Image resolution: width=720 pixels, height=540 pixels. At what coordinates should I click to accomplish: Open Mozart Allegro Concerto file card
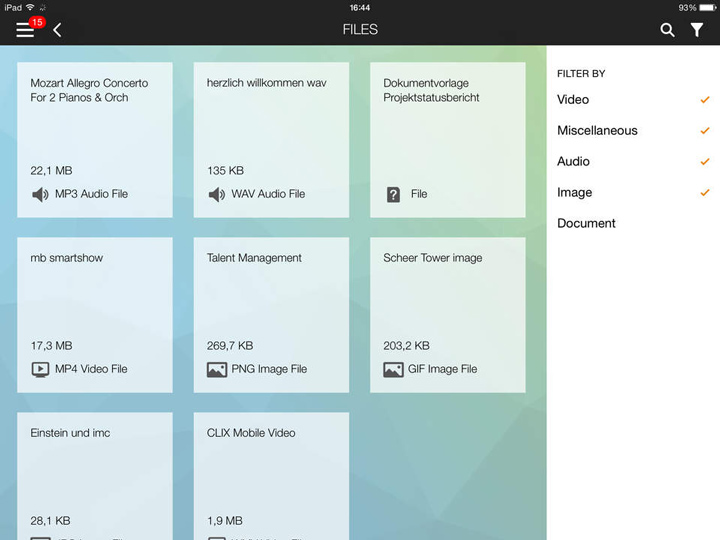pos(95,140)
